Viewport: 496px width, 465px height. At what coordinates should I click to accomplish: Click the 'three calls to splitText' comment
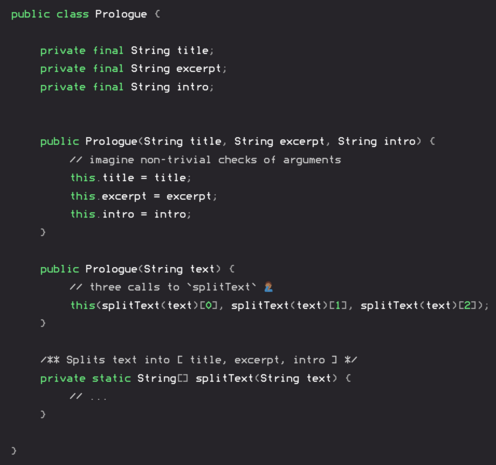[x=163, y=287]
